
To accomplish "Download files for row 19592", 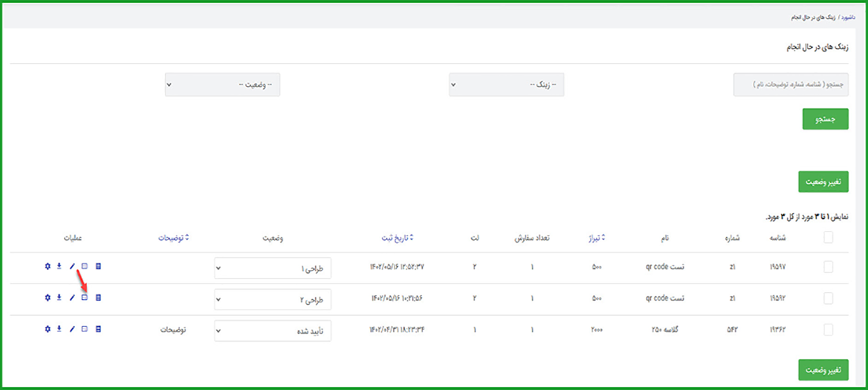I will (x=59, y=298).
